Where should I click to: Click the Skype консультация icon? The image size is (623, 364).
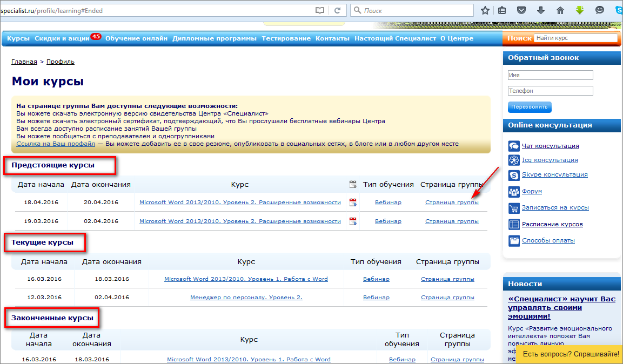pyautogui.click(x=514, y=174)
